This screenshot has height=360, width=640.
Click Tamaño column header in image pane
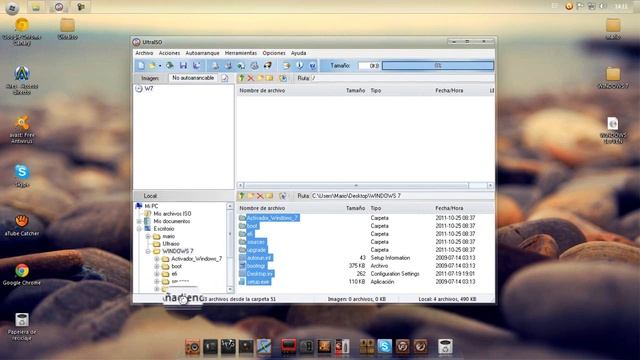(x=355, y=90)
